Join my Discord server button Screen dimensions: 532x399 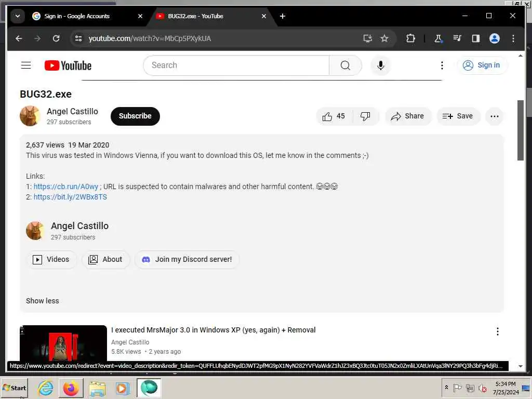click(187, 260)
